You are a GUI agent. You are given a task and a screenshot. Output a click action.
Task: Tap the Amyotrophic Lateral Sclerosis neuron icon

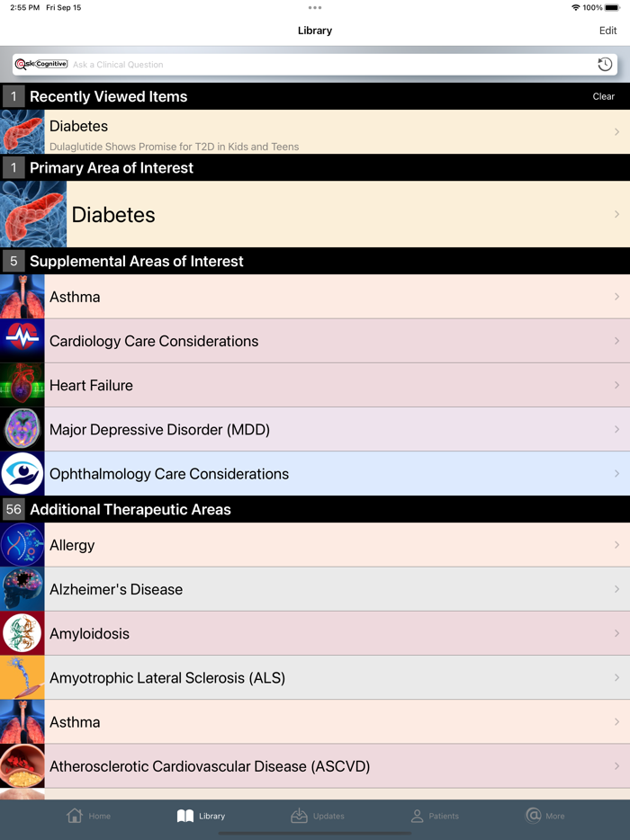coord(22,677)
